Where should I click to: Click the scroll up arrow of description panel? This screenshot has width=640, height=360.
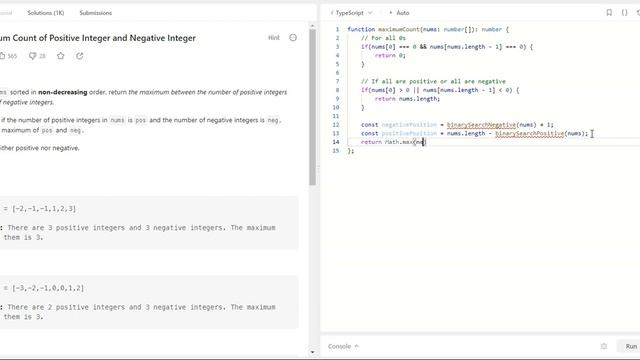(312, 26)
